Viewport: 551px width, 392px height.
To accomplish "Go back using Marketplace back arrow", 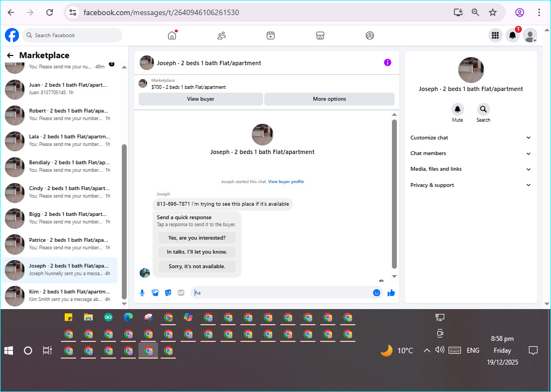I will 10,55.
